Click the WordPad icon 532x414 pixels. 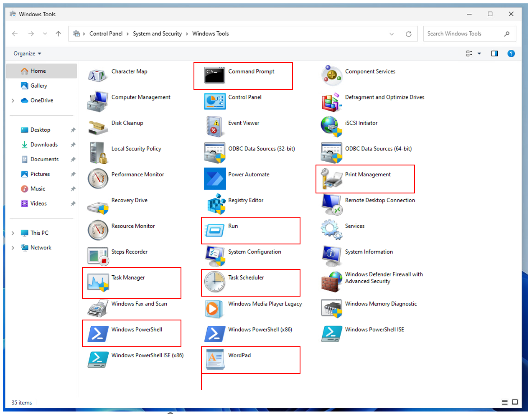[214, 359]
